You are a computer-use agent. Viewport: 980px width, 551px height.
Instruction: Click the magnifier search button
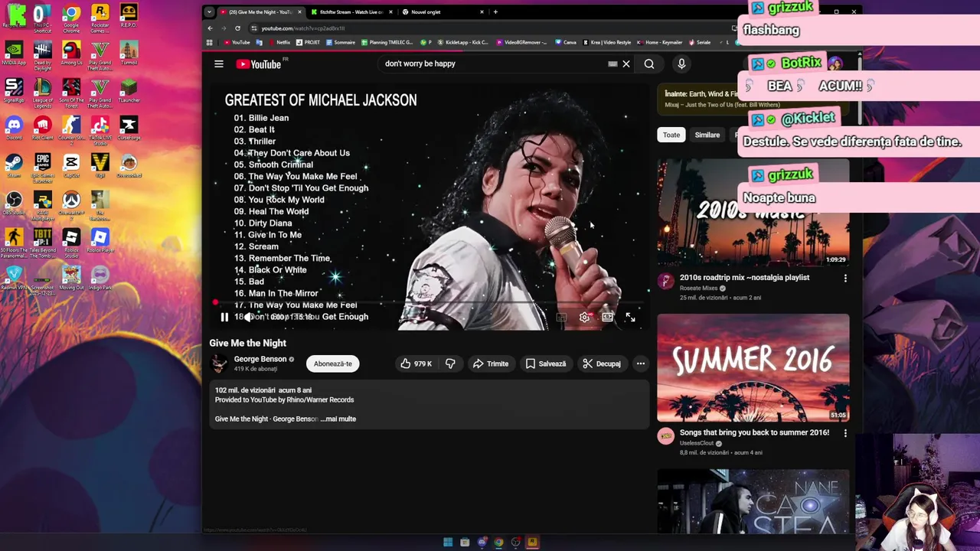click(649, 64)
